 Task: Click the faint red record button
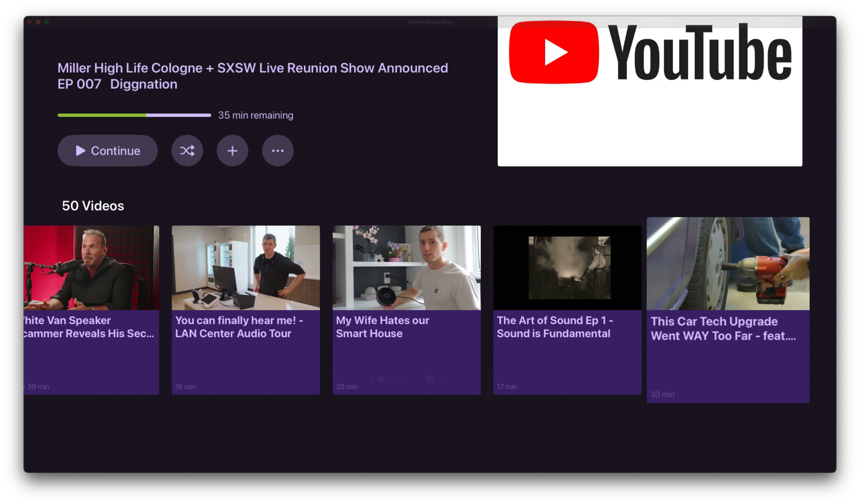(430, 378)
